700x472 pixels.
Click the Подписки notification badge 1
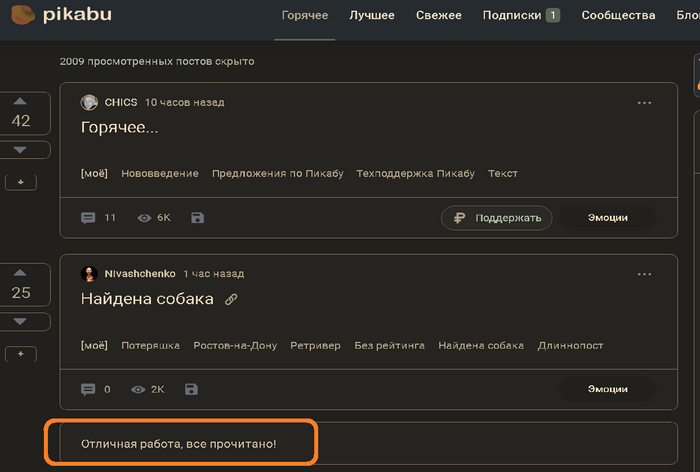553,15
